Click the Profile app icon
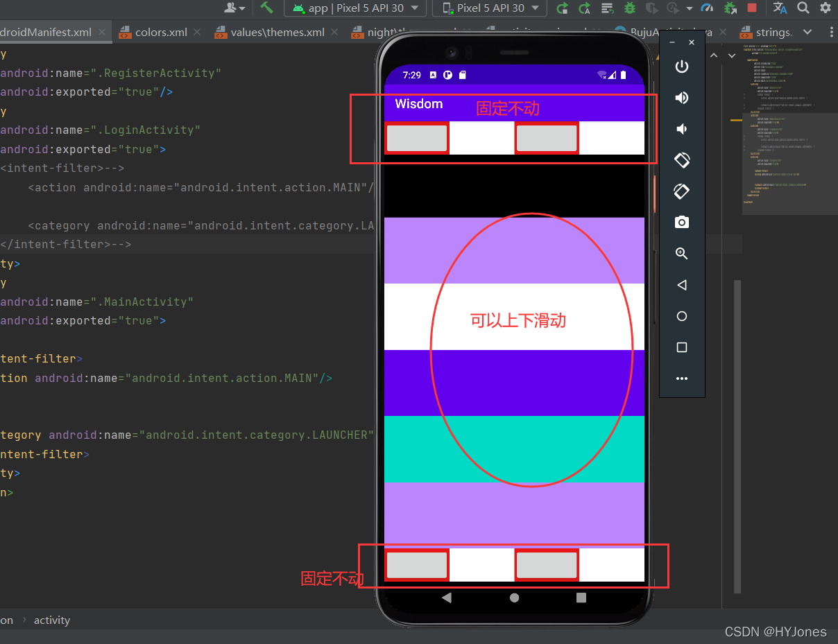The image size is (838, 644). point(672,8)
